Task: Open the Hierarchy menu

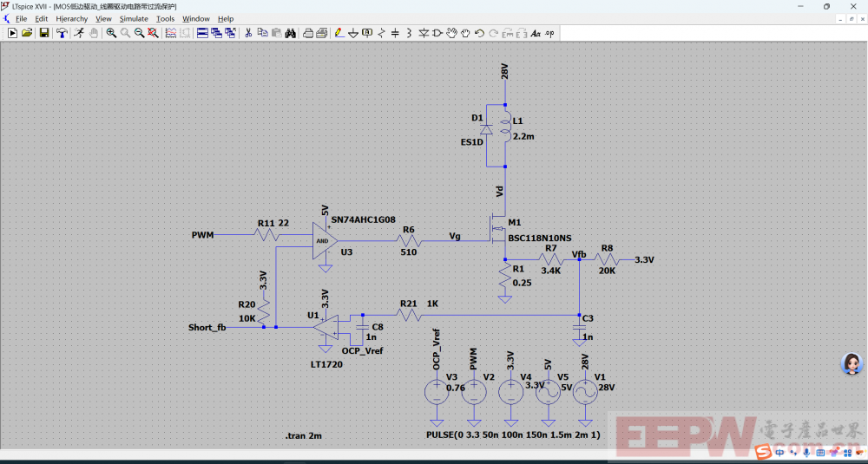Action: click(x=72, y=18)
